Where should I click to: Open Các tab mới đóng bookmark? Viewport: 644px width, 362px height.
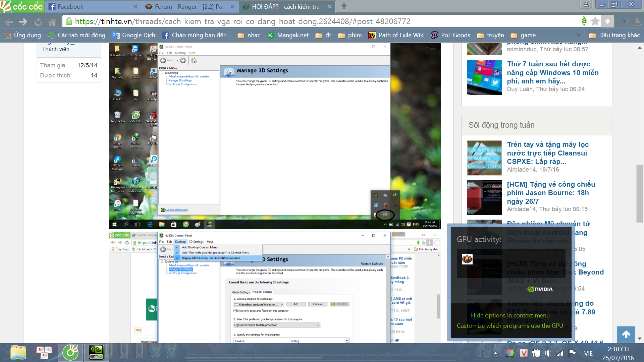(x=76, y=35)
